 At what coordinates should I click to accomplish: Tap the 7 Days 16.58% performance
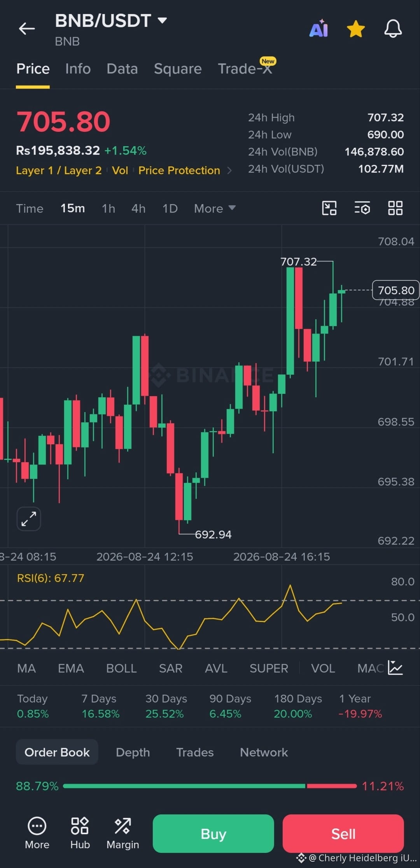click(x=100, y=706)
